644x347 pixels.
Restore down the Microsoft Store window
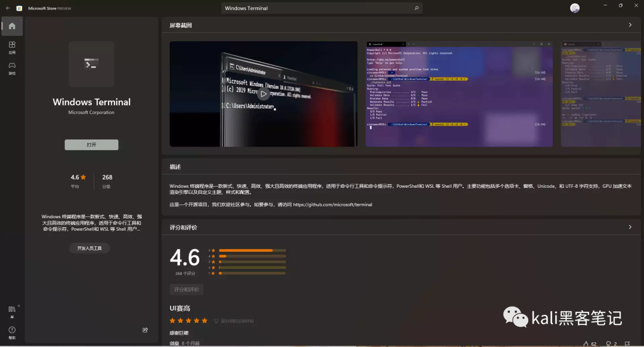point(621,5)
